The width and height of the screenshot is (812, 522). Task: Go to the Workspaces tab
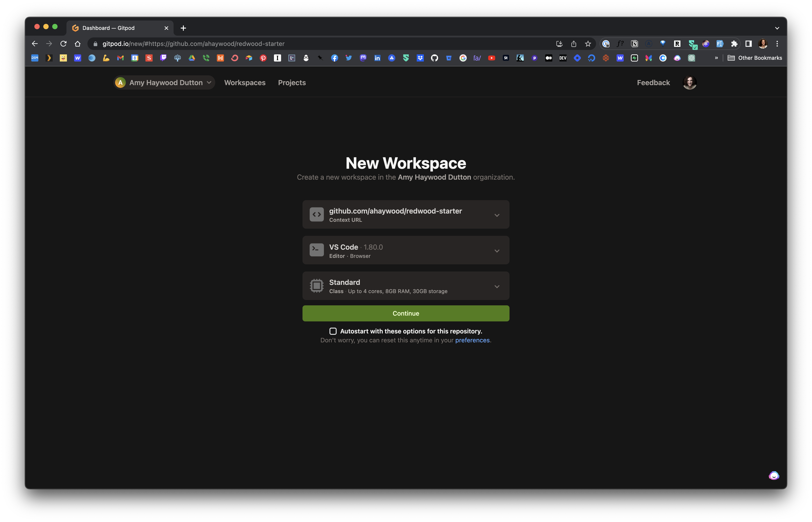click(244, 83)
